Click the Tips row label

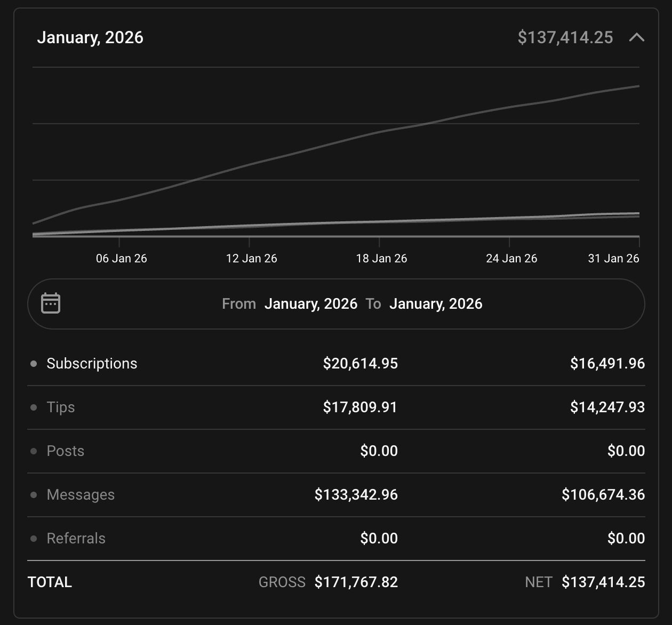(x=61, y=407)
